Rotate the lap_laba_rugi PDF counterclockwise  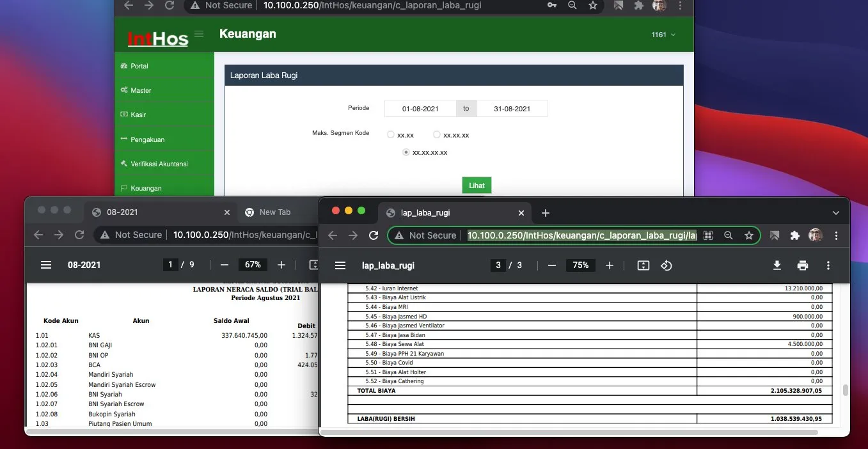(x=666, y=265)
